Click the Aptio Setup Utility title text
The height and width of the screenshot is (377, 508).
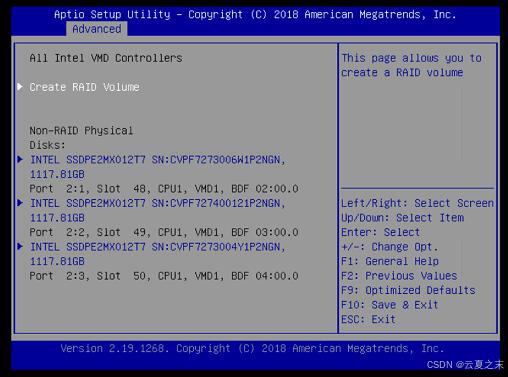pos(255,15)
